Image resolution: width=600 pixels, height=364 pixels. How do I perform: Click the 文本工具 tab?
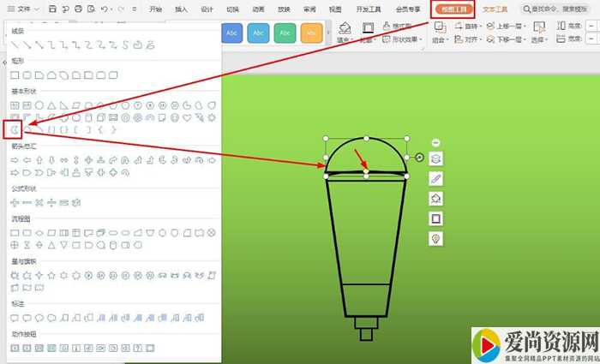tap(495, 9)
